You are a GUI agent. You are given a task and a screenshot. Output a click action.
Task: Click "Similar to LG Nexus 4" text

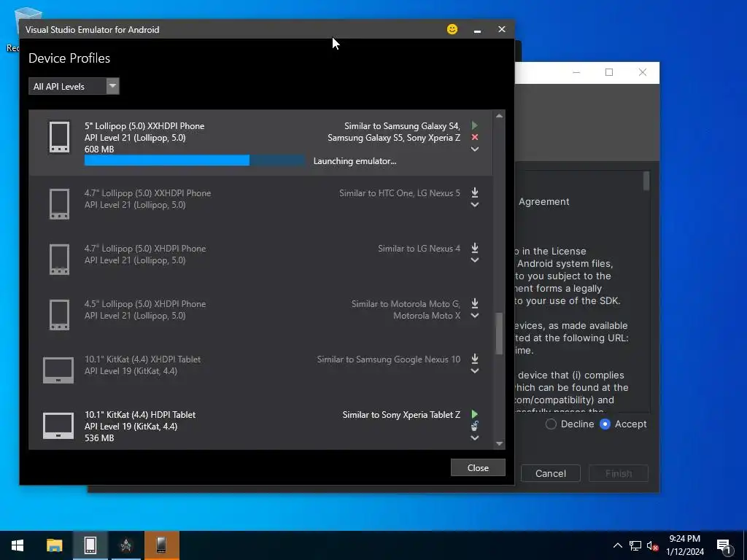coord(419,248)
